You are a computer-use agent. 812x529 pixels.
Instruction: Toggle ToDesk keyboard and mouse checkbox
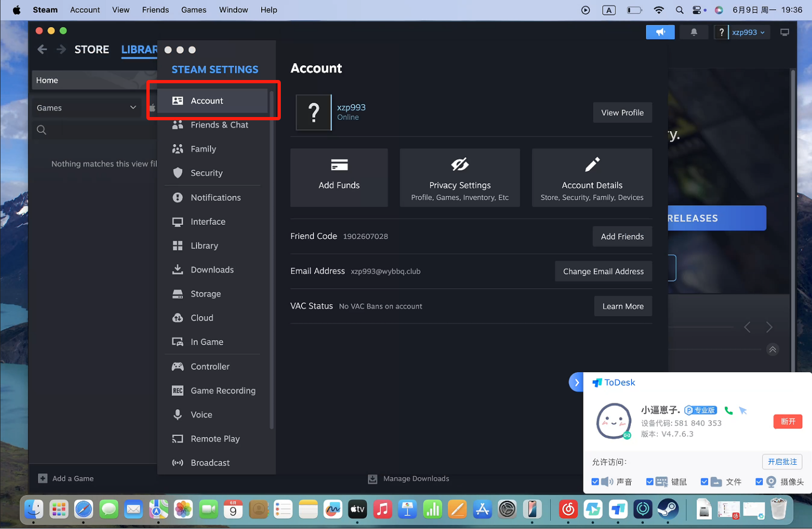click(x=650, y=482)
